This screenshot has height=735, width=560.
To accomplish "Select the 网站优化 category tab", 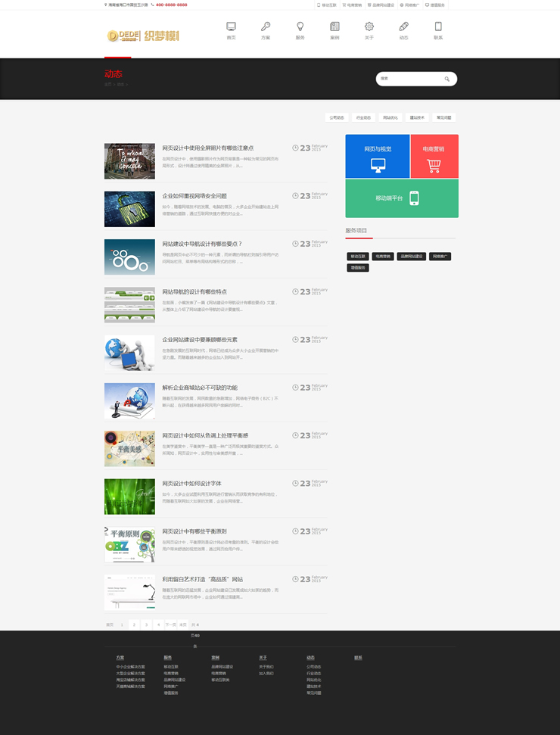I will click(390, 118).
